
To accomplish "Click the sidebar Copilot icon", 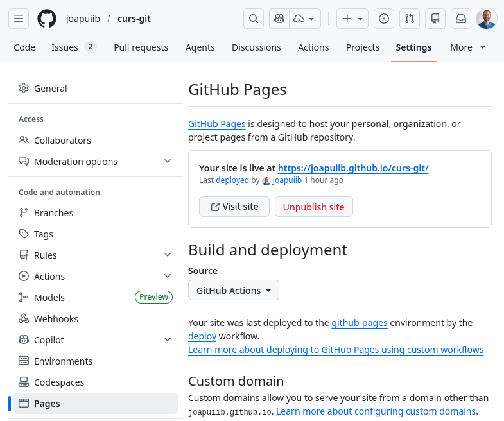I will click(24, 339).
